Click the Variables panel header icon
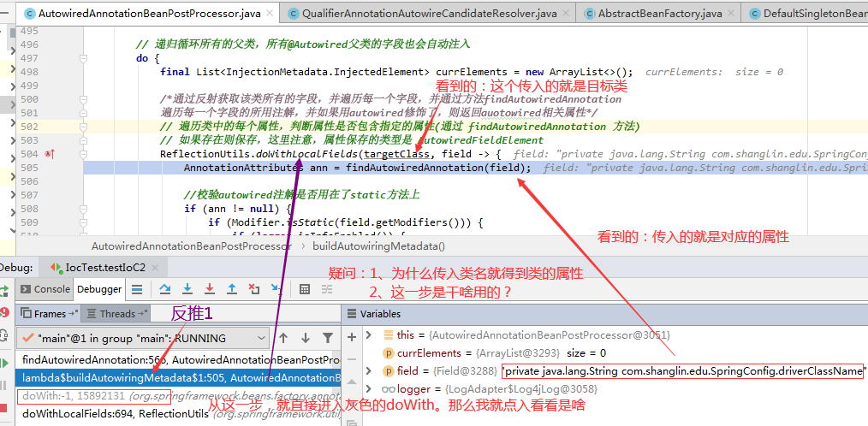 coord(351,314)
